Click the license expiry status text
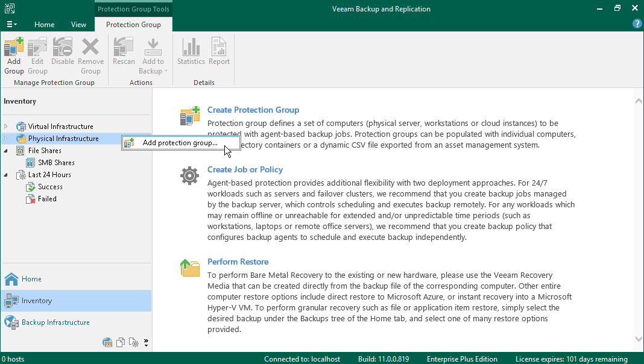Viewport: 644px width, 364px height. point(571,359)
